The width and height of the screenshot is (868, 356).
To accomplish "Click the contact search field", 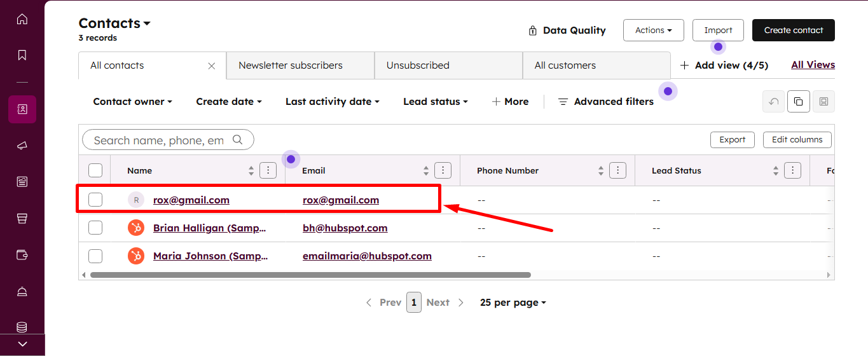I will click(168, 140).
